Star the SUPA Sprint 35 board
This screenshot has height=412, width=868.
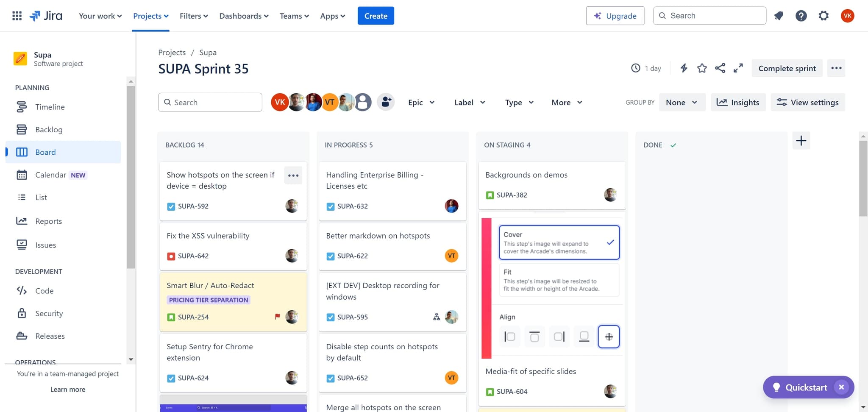(x=702, y=68)
